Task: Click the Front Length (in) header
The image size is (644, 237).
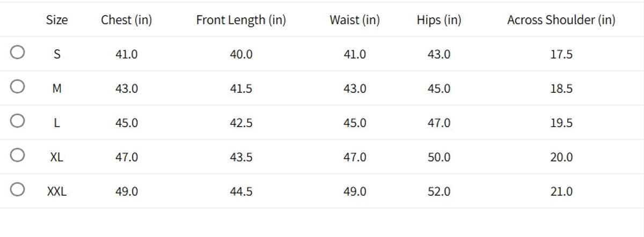Action: 241,20
